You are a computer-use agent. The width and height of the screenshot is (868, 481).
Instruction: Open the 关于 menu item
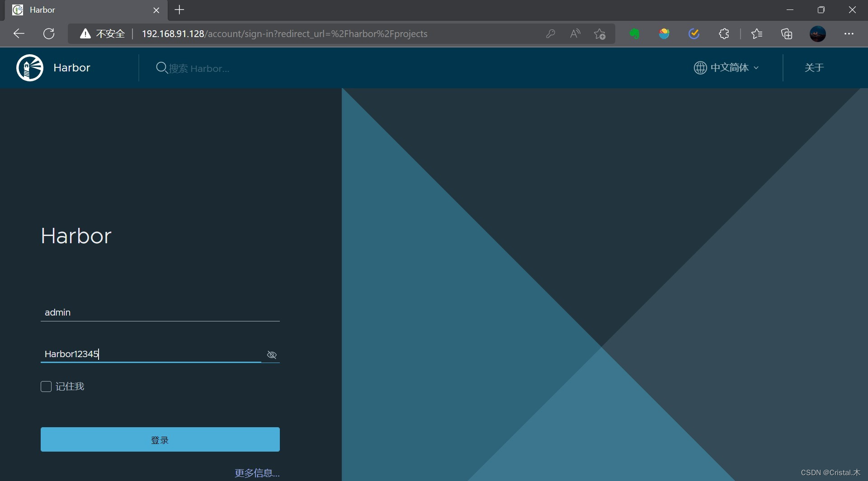[x=814, y=68]
